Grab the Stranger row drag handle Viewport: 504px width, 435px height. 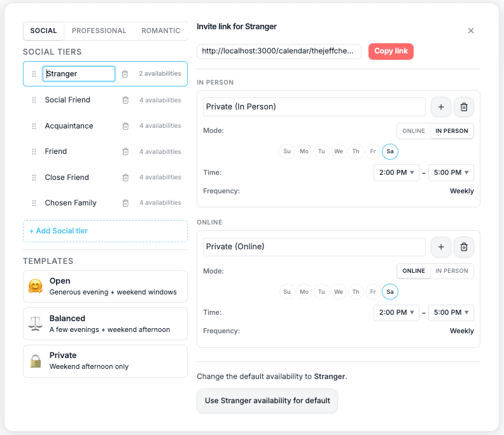tap(34, 74)
